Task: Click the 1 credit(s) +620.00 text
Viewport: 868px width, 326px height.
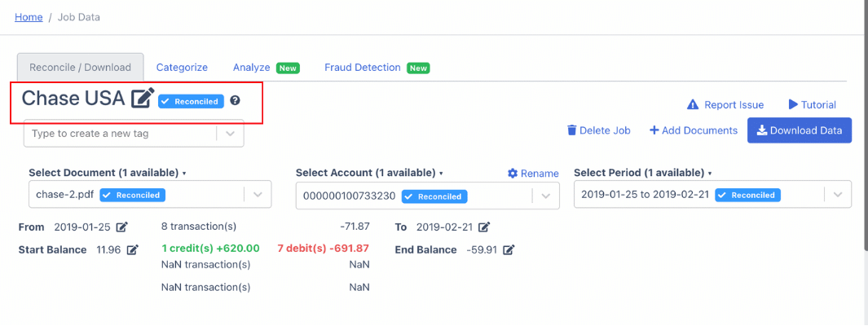Action: click(x=210, y=249)
